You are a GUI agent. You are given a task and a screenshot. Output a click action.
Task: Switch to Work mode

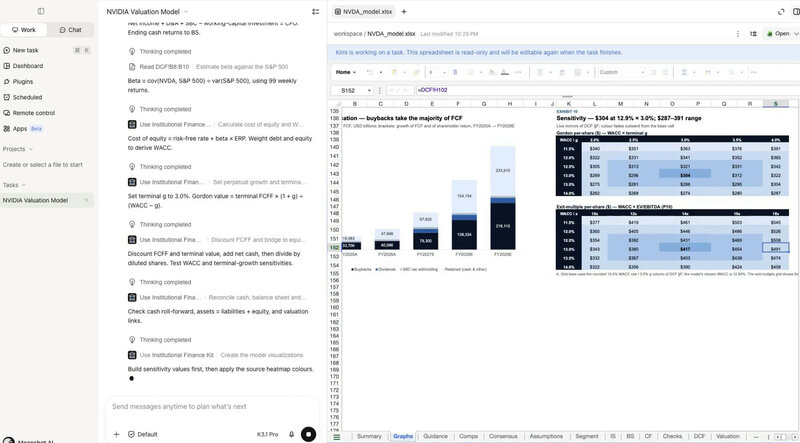(x=24, y=30)
